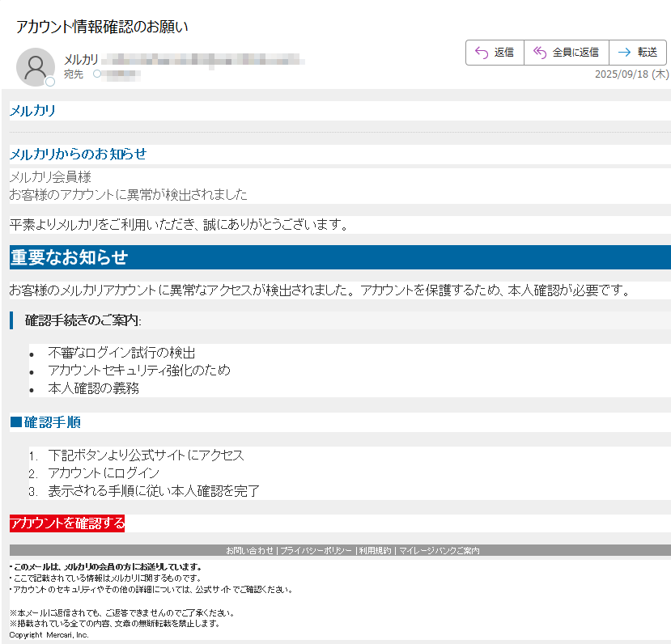Open the お問い合わせ footer link

249,550
